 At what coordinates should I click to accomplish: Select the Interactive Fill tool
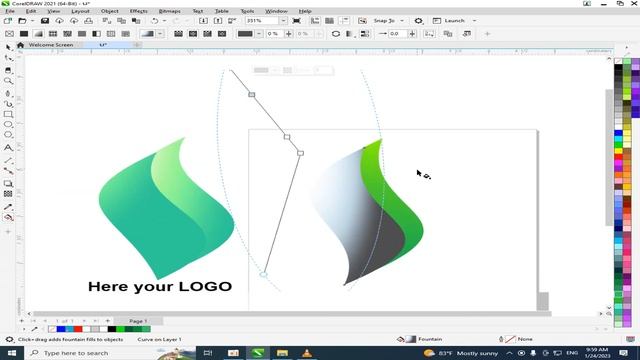pos(8,218)
